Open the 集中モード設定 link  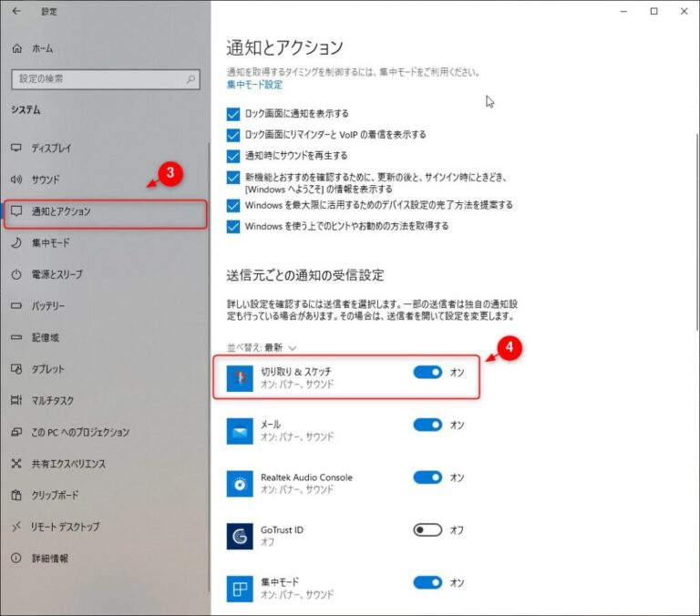click(254, 85)
